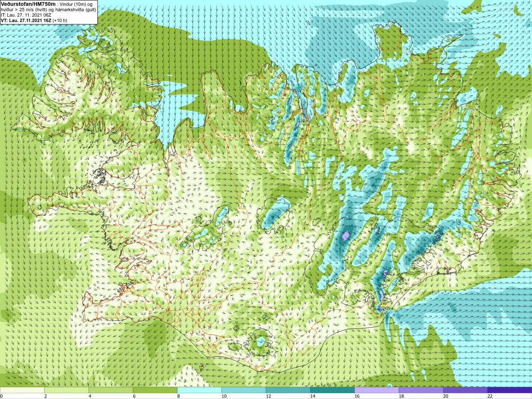Click the legend scale label '6'
The height and width of the screenshot is (399, 532).
tap(134, 396)
